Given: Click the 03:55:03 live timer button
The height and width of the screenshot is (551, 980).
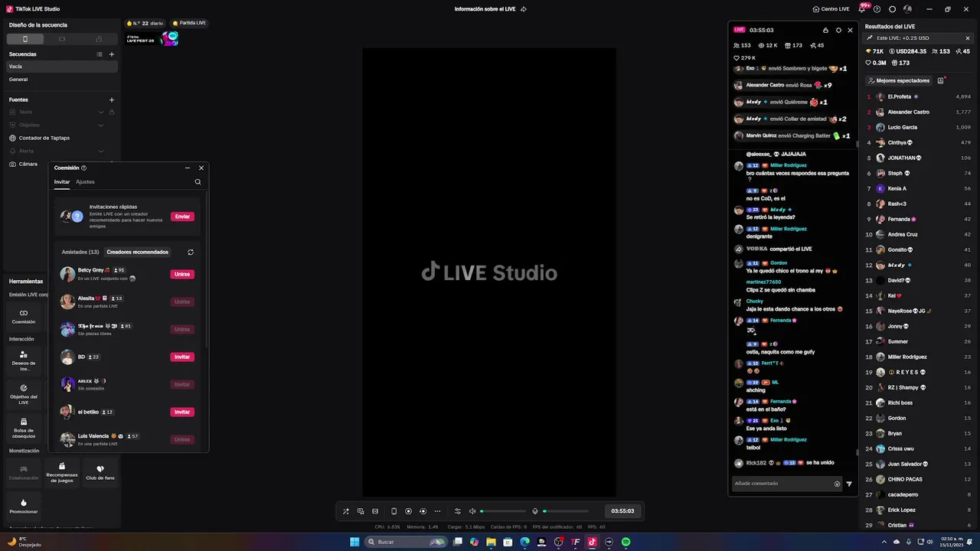Looking at the screenshot, I should point(622,511).
